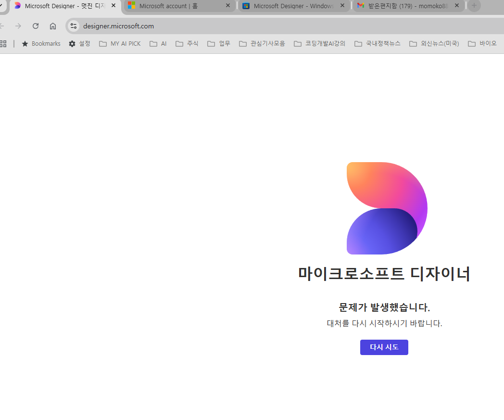This screenshot has width=504, height=420.
Task: Close the Microsoft Designer 멋진 디자인 tab
Action: click(x=113, y=5)
